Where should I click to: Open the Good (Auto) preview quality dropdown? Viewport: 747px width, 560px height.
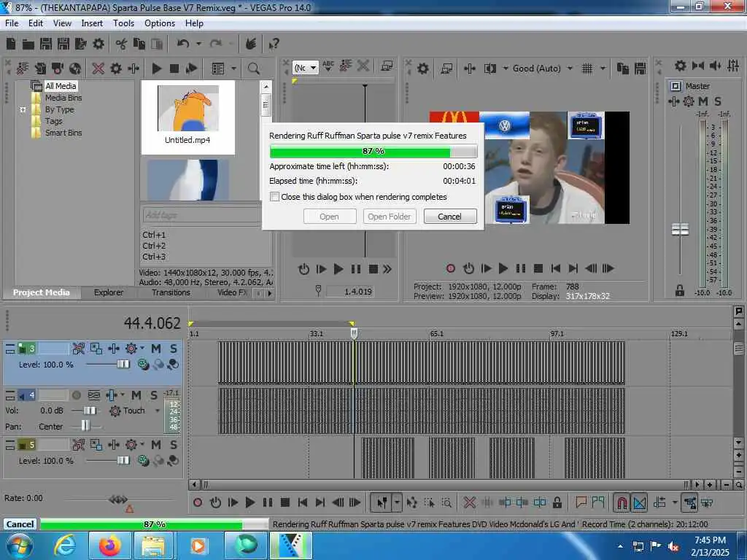click(570, 68)
